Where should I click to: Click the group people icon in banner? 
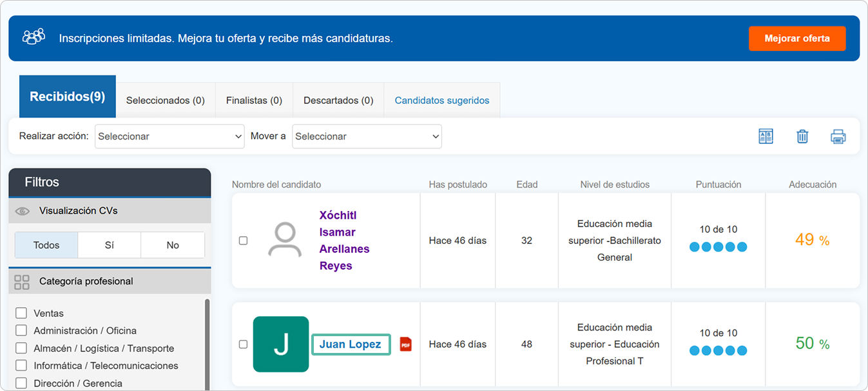tap(34, 37)
